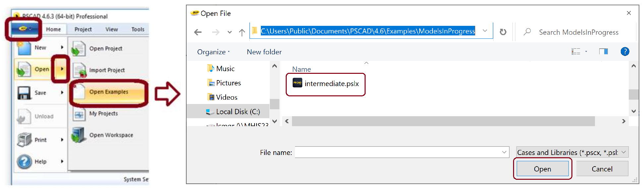Click the My Projects icon

79,115
